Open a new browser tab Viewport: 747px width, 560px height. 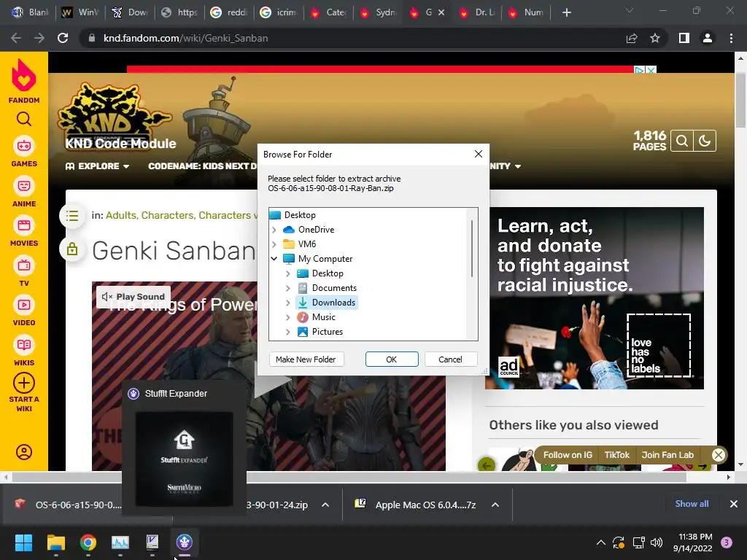click(x=566, y=12)
